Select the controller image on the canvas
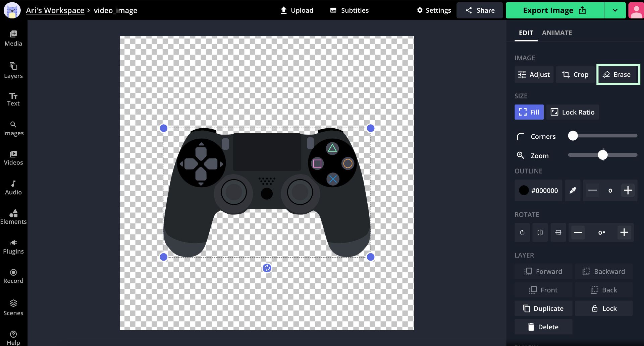The width and height of the screenshot is (644, 346). [267, 192]
